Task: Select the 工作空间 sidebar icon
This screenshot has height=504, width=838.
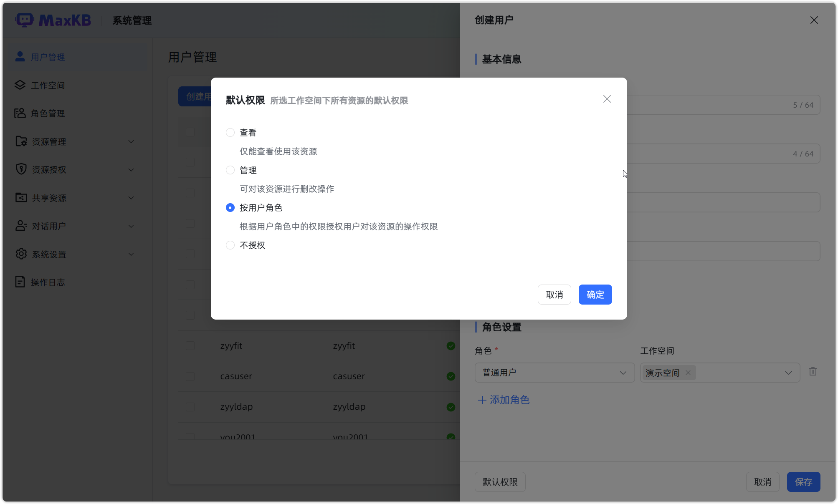Action: (x=20, y=85)
